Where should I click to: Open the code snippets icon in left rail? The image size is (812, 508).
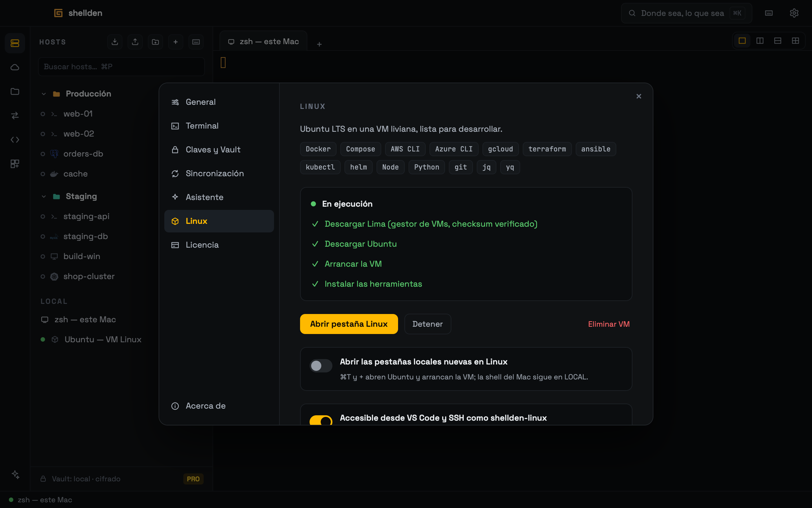pyautogui.click(x=15, y=139)
